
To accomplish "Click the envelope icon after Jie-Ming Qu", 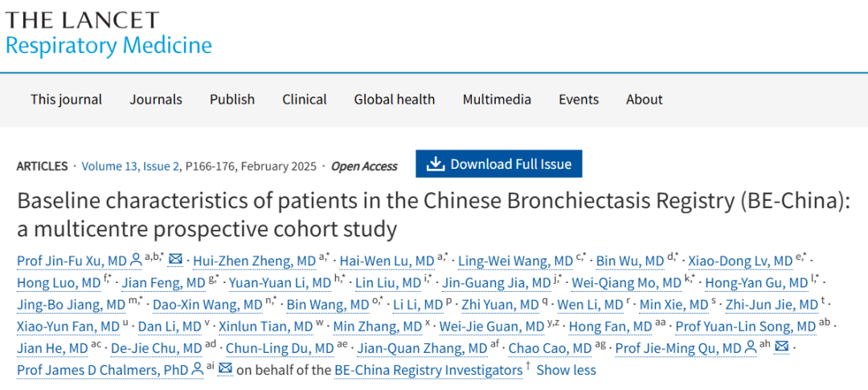I will [x=780, y=348].
